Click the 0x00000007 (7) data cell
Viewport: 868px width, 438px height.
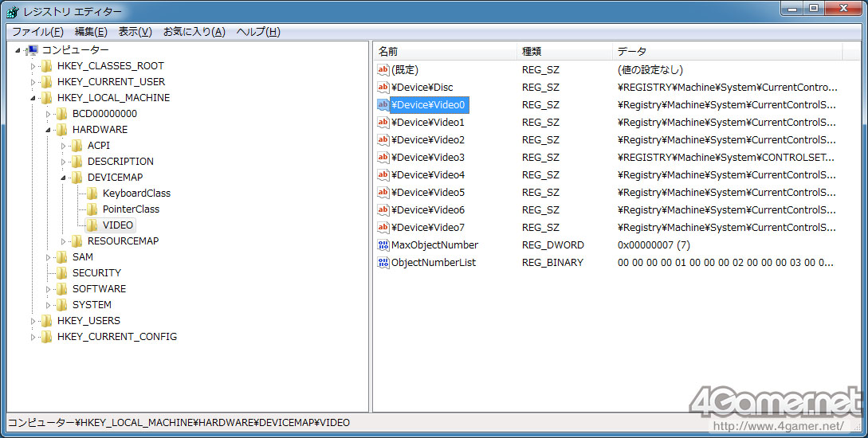(x=654, y=245)
